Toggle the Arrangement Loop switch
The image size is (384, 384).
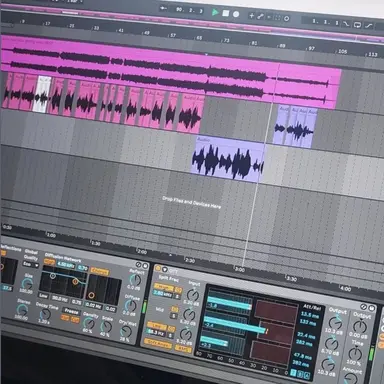pos(357,25)
